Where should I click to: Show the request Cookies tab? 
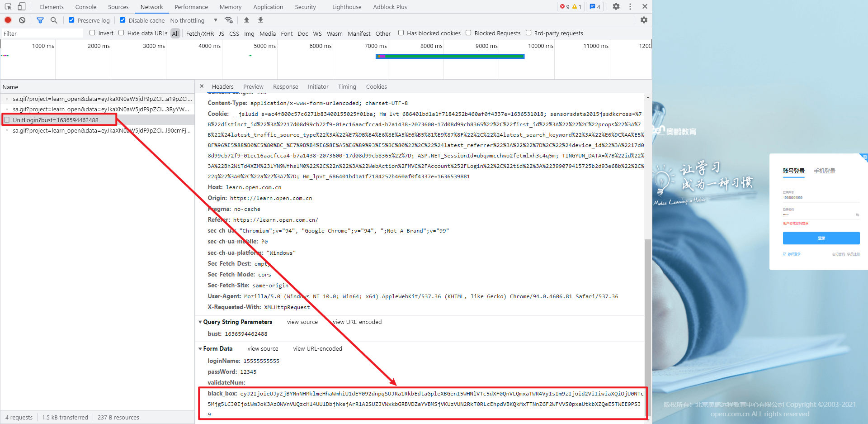pos(377,87)
